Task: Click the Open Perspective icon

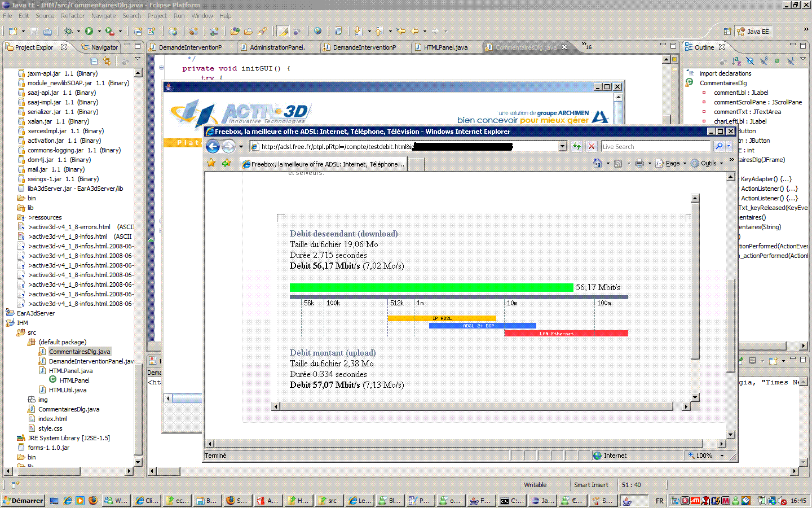Action: 727,32
